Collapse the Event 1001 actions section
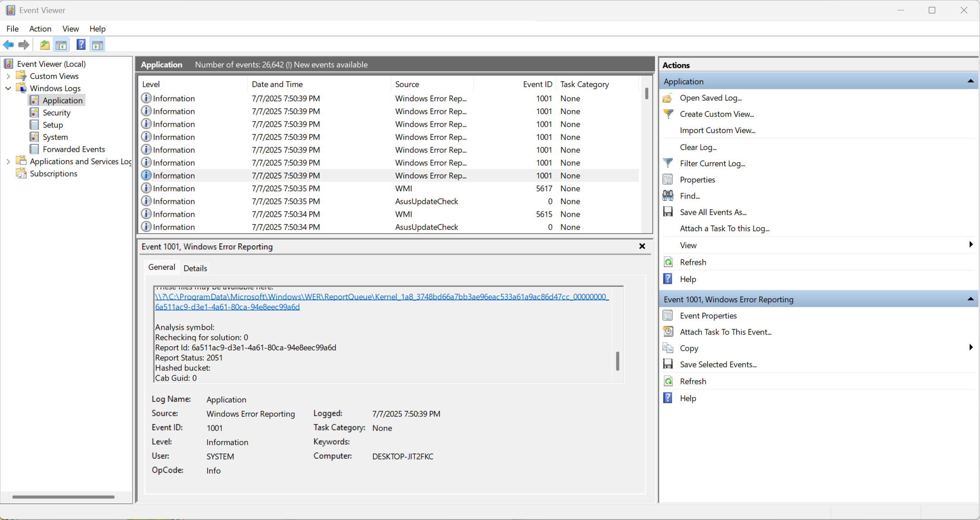 pos(970,299)
